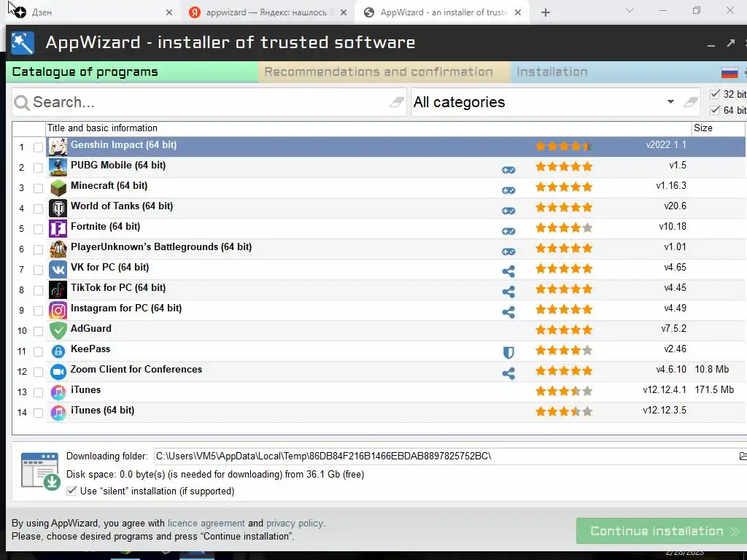The width and height of the screenshot is (747, 560).
Task: Open the licence agreement link
Action: click(206, 524)
